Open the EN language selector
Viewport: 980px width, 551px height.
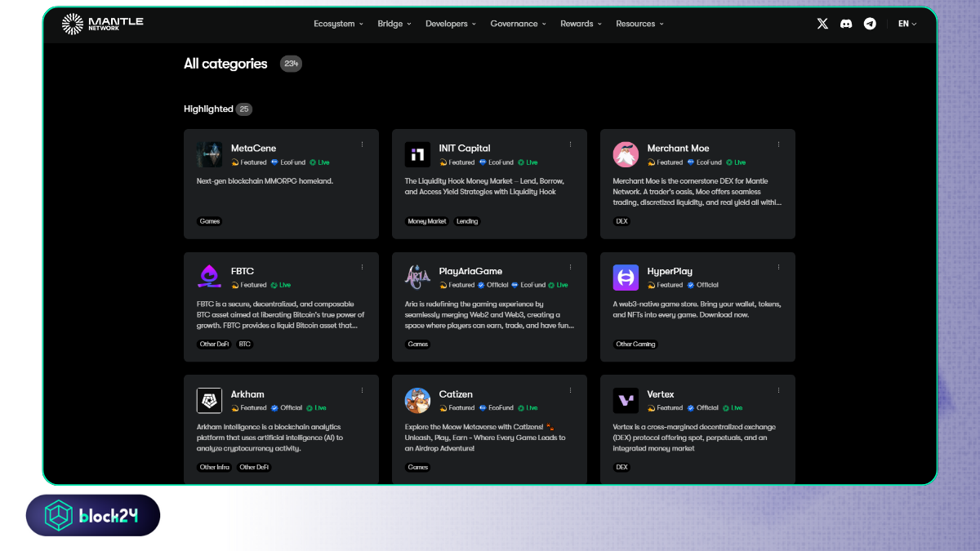[907, 24]
